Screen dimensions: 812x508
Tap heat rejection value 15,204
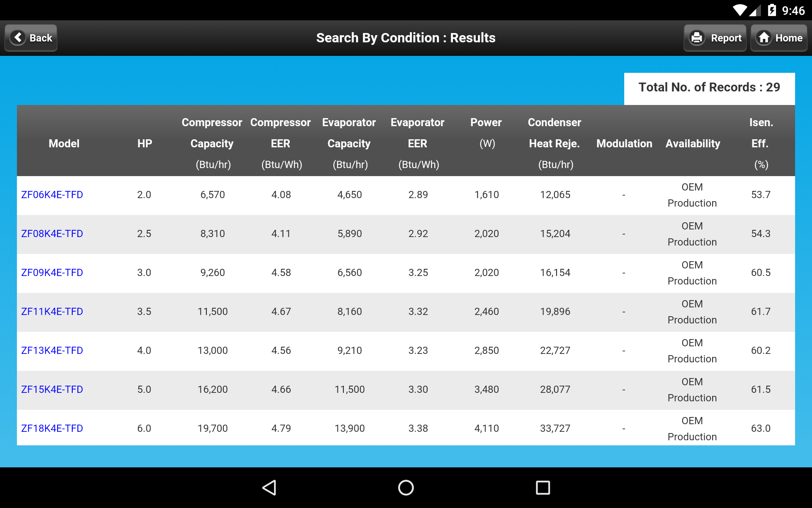click(x=555, y=234)
